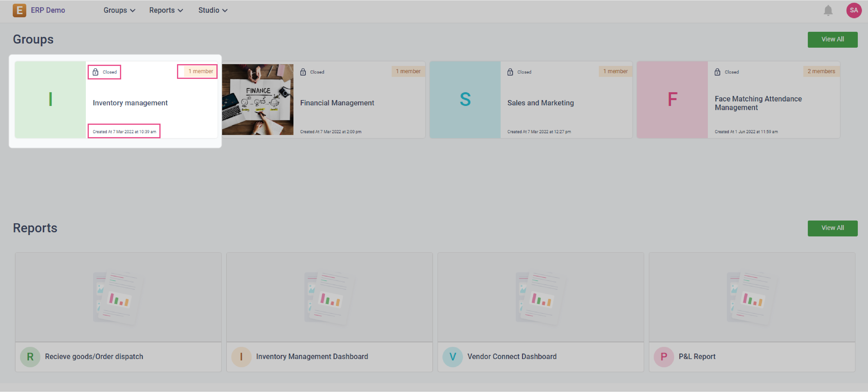
Task: Click the R avatar of Recieve goods report
Action: [x=30, y=356]
